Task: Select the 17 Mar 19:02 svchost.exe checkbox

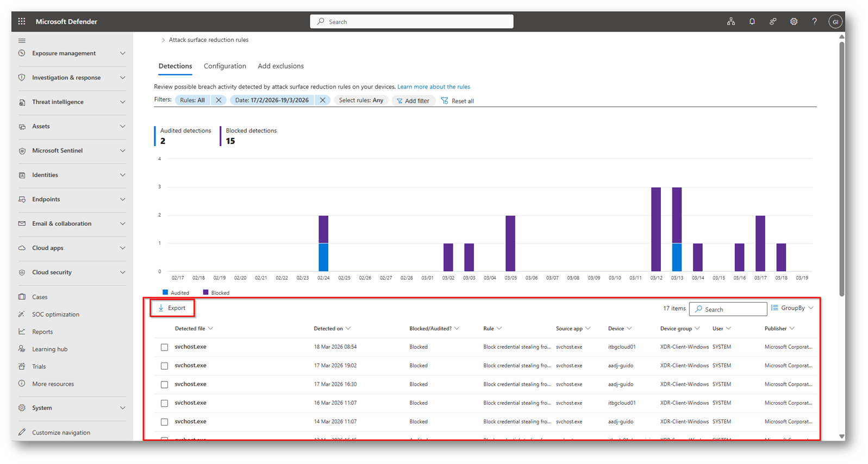Action: point(165,366)
